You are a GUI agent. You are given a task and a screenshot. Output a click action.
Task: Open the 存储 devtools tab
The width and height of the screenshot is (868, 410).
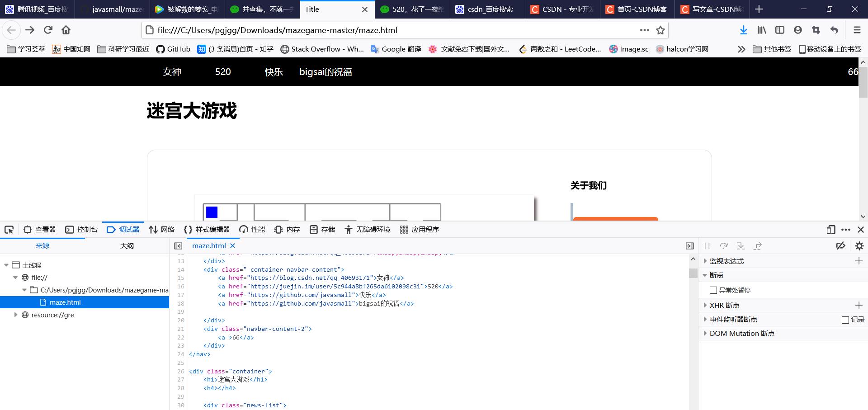pyautogui.click(x=322, y=230)
